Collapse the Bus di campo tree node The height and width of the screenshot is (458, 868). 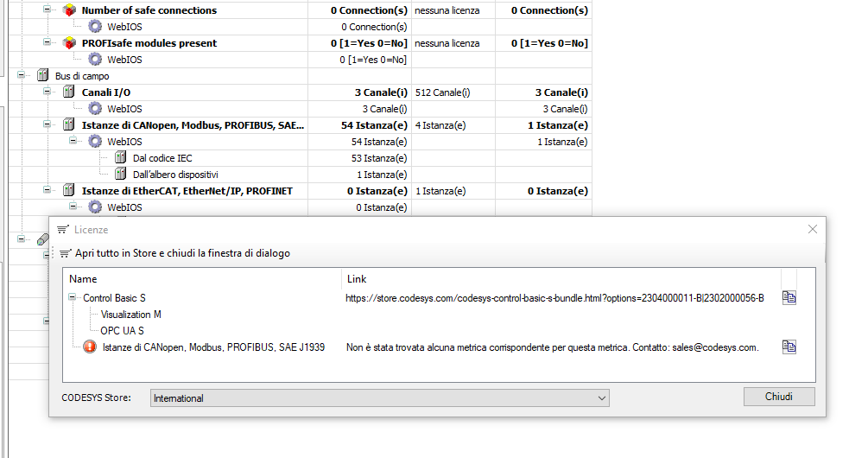coord(22,76)
